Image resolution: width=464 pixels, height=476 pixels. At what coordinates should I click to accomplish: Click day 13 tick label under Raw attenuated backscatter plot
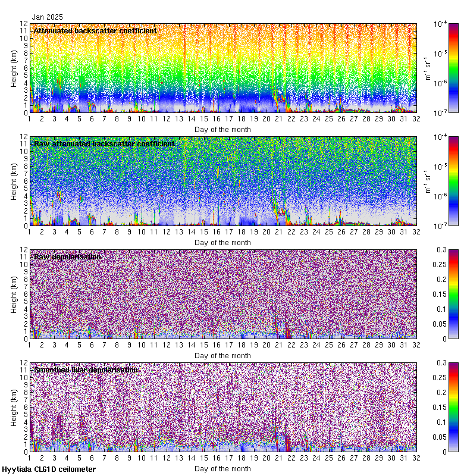click(x=178, y=232)
